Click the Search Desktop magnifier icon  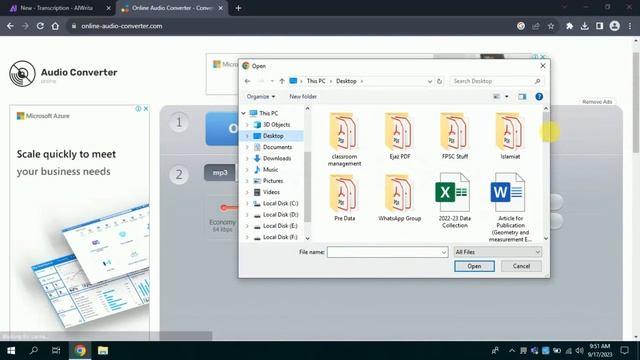[538, 81]
